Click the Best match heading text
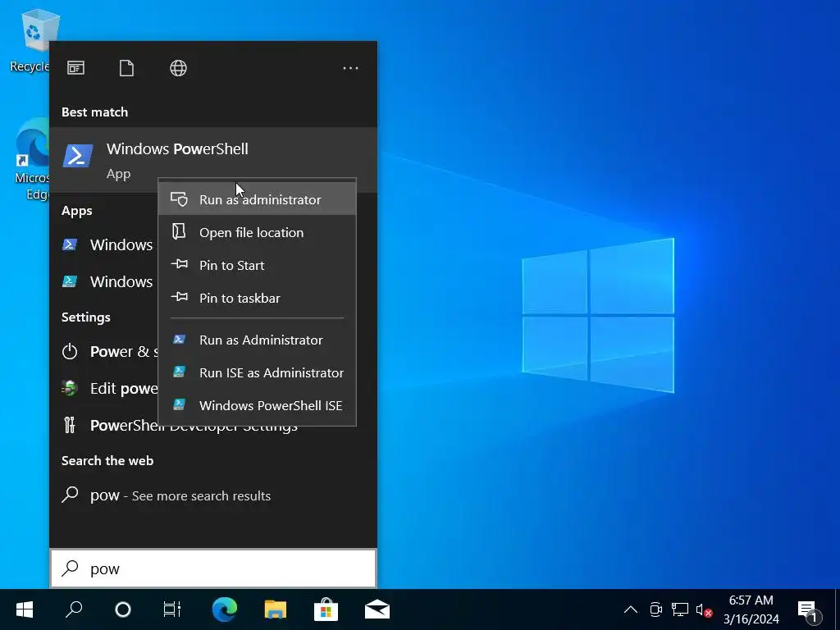Viewport: 840px width, 630px height. click(x=95, y=112)
